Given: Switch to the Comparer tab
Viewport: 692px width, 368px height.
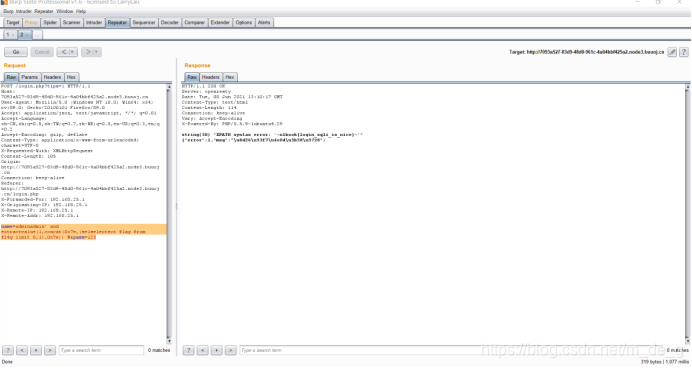Looking at the screenshot, I should point(194,23).
